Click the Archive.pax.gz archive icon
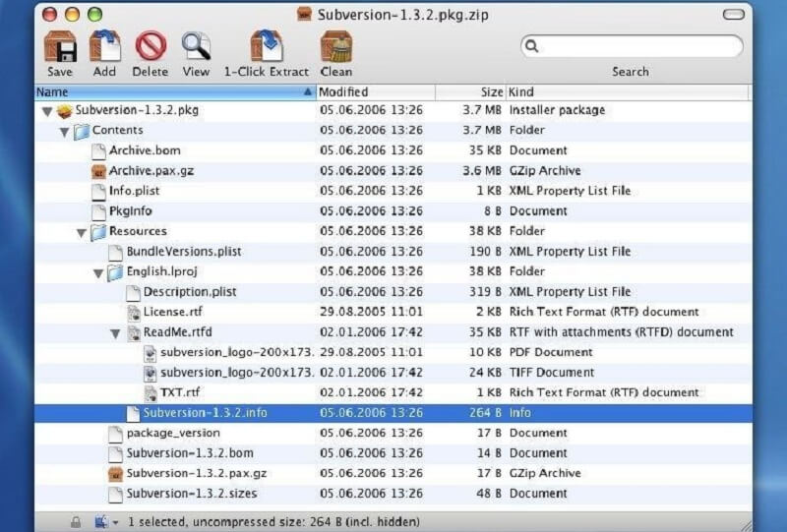The width and height of the screenshot is (787, 532). (98, 172)
